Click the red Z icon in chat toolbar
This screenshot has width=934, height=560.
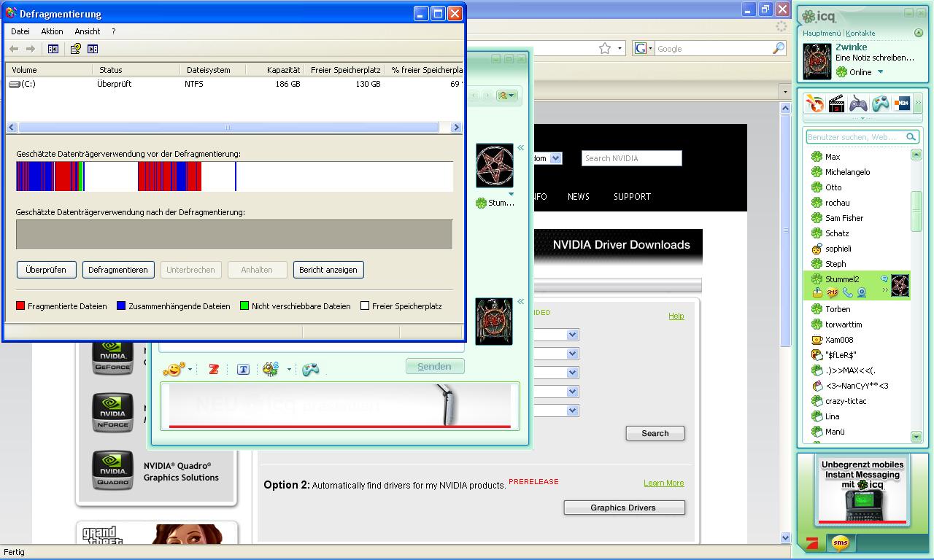(213, 370)
